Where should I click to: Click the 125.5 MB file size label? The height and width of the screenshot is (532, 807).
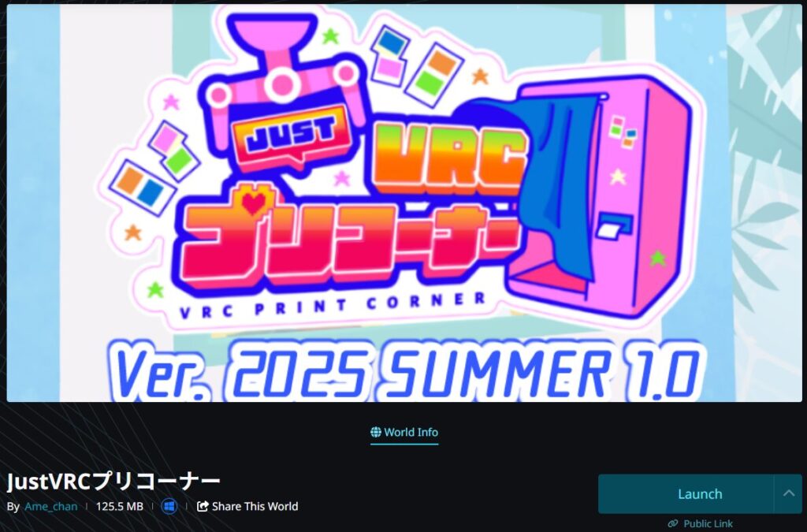coord(120,506)
